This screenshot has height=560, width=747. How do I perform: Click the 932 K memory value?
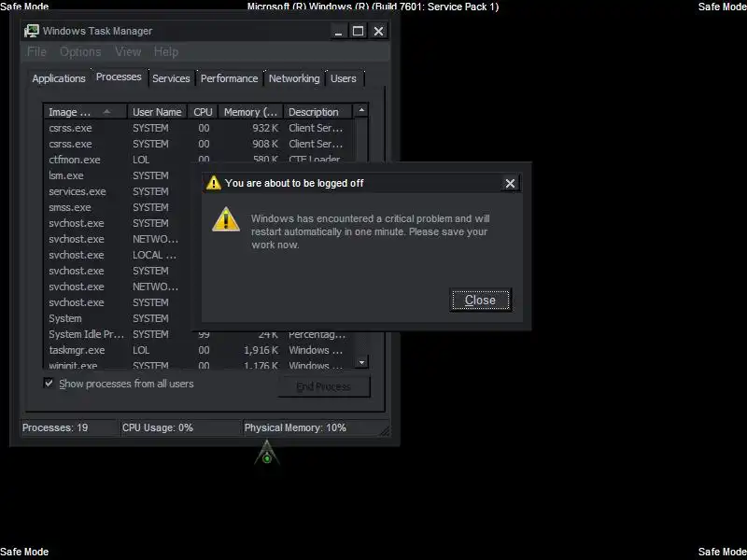(x=265, y=128)
